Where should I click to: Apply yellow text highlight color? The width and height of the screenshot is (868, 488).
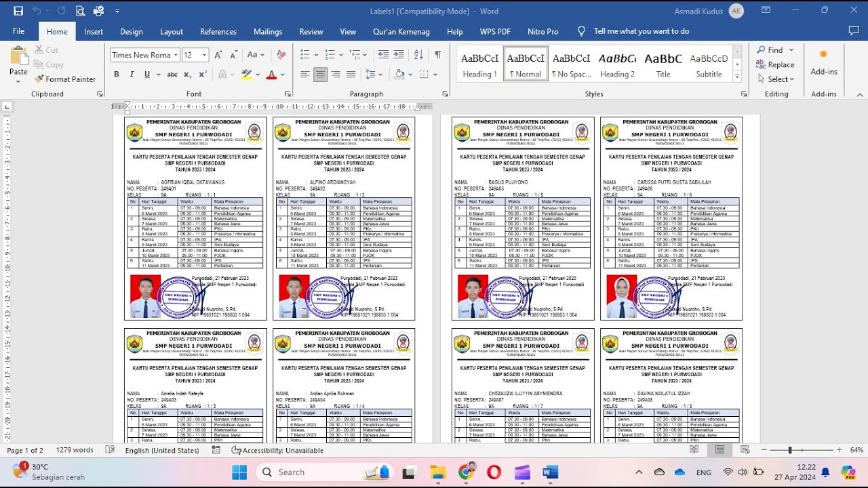[247, 75]
